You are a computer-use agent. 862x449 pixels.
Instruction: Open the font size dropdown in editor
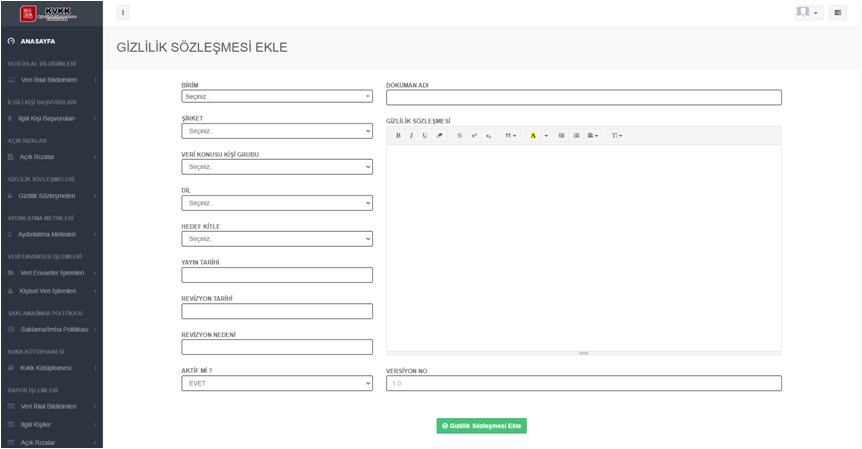pyautogui.click(x=510, y=135)
